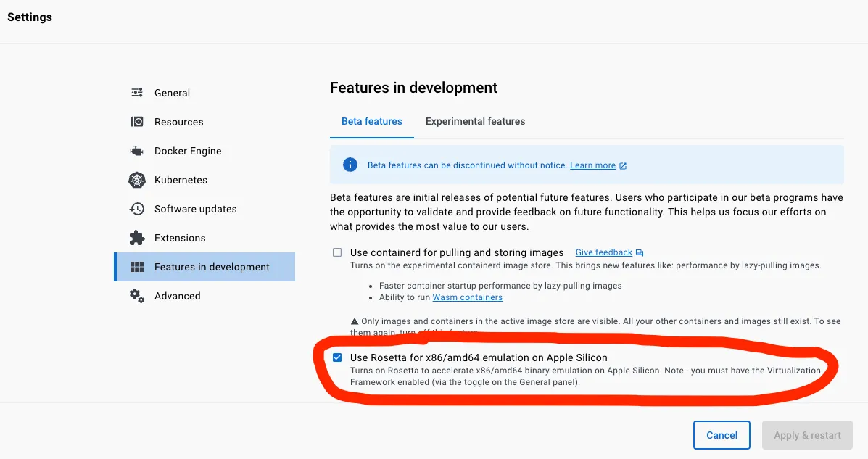Click the Learn more link
Viewport: 868px width, 459px height.
click(x=592, y=165)
